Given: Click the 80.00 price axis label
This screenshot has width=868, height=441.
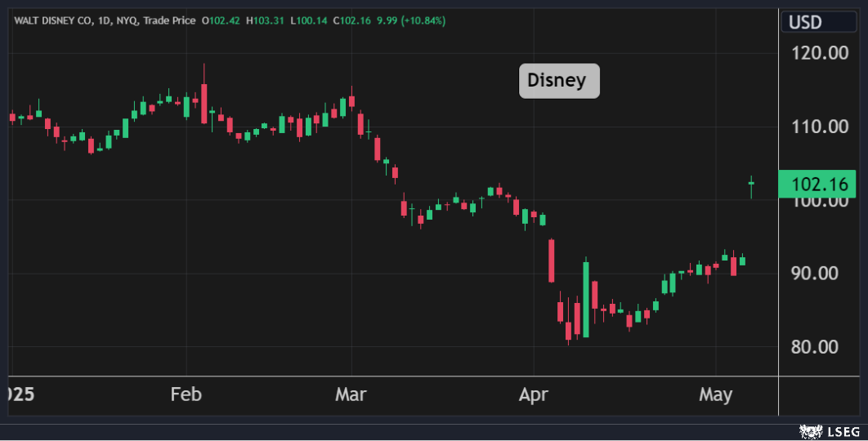Looking at the screenshot, I should (820, 346).
